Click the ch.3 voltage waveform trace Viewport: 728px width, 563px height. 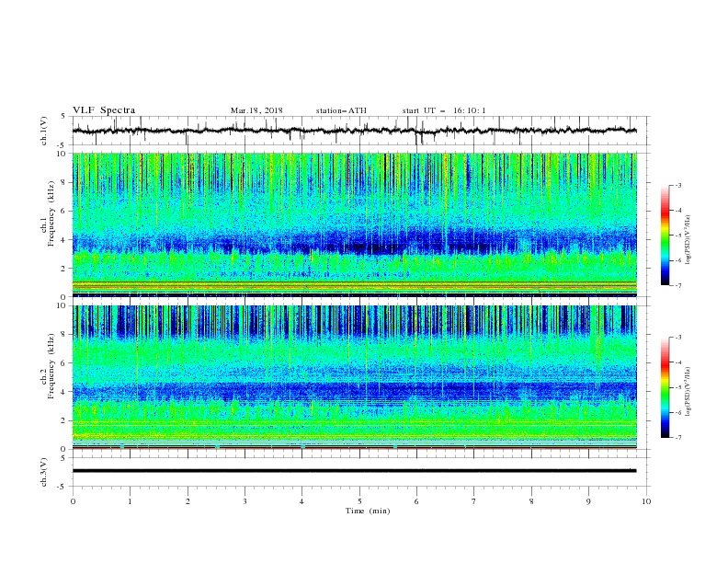(355, 471)
